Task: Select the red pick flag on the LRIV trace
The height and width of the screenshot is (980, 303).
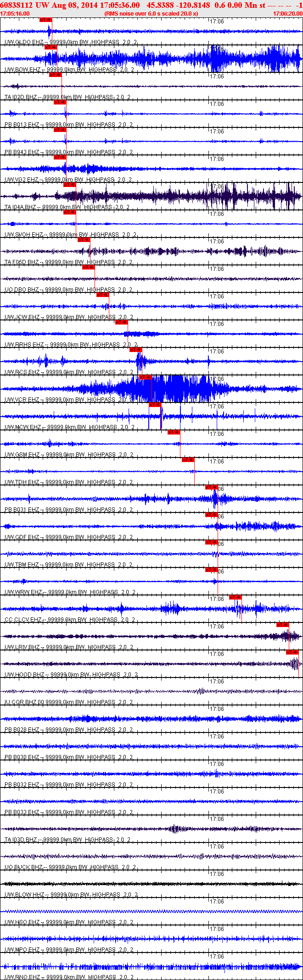Action: (x=282, y=625)
